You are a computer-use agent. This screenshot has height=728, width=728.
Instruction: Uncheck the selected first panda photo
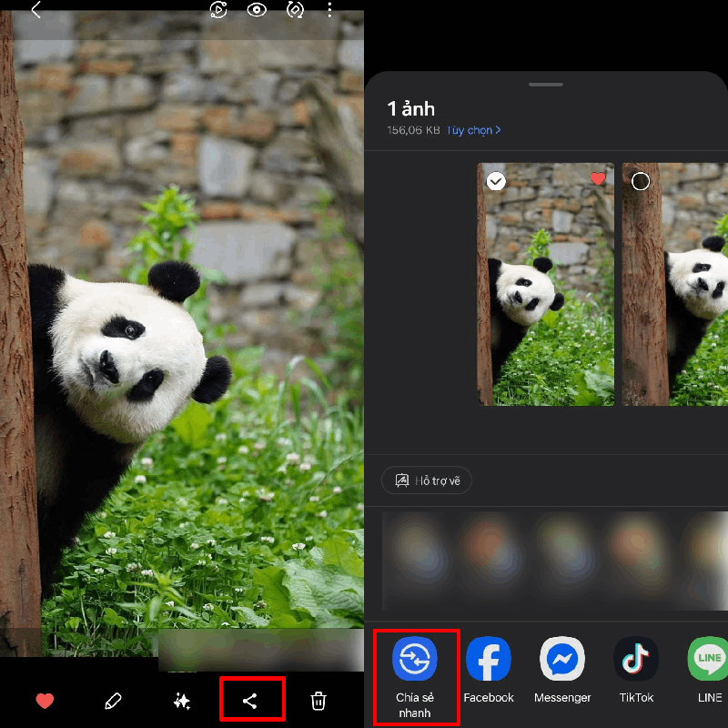495,181
